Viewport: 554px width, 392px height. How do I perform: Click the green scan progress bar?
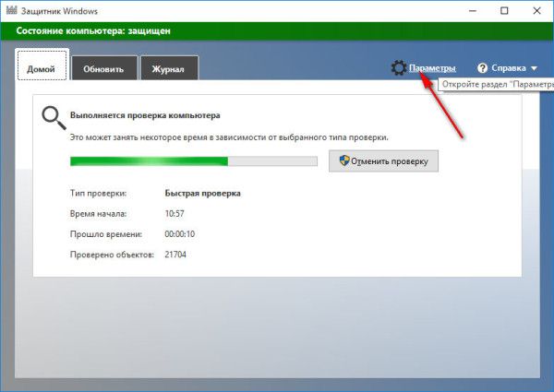click(194, 161)
